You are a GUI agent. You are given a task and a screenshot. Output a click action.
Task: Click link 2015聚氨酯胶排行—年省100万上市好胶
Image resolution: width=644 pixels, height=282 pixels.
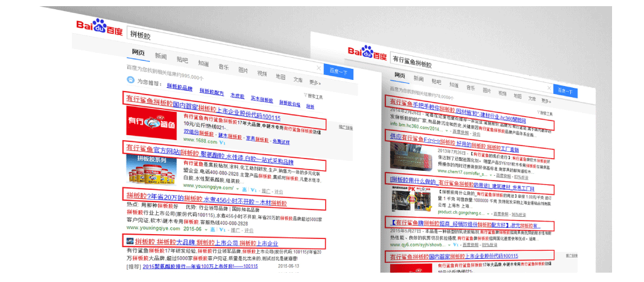pos(200,266)
